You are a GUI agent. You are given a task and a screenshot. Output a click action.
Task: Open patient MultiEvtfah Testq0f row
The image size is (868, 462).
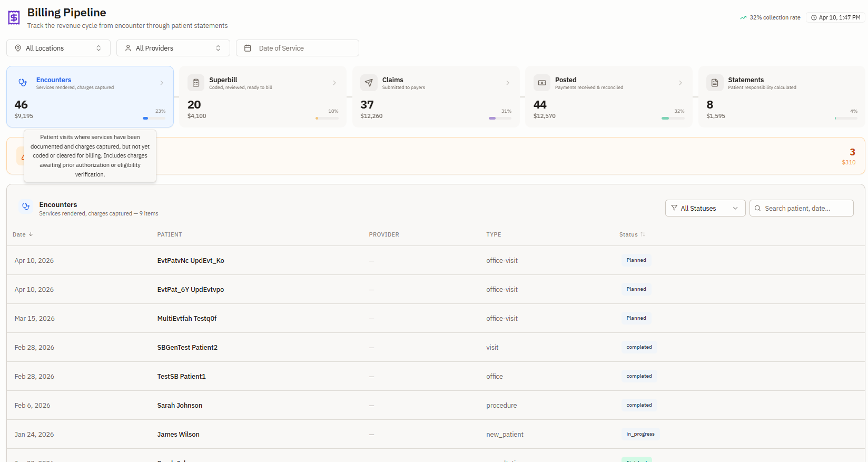(x=436, y=318)
